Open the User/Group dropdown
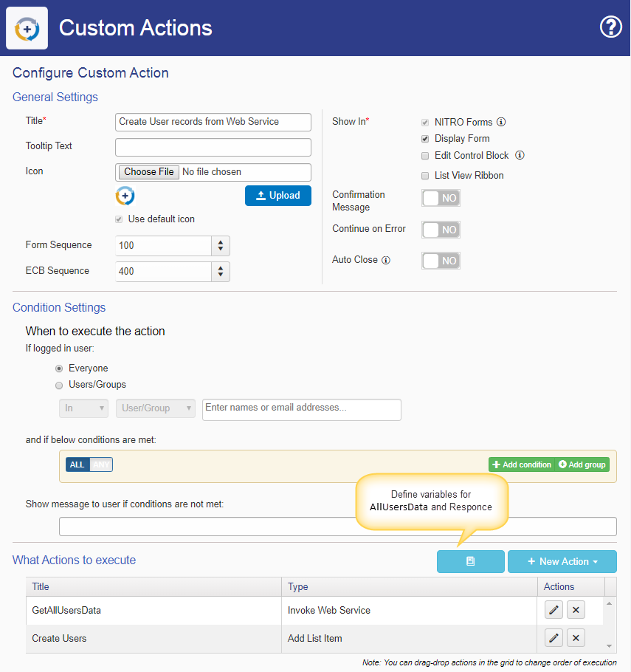 (156, 408)
